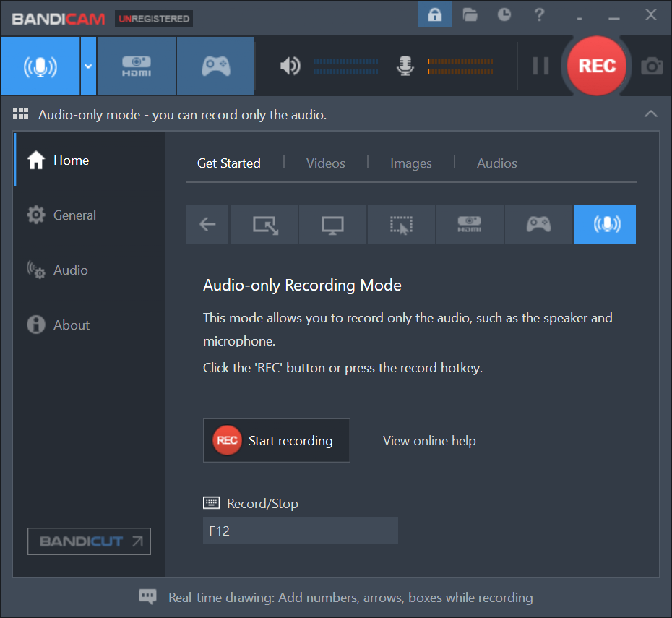Click the back arrow in mode row

click(x=207, y=224)
